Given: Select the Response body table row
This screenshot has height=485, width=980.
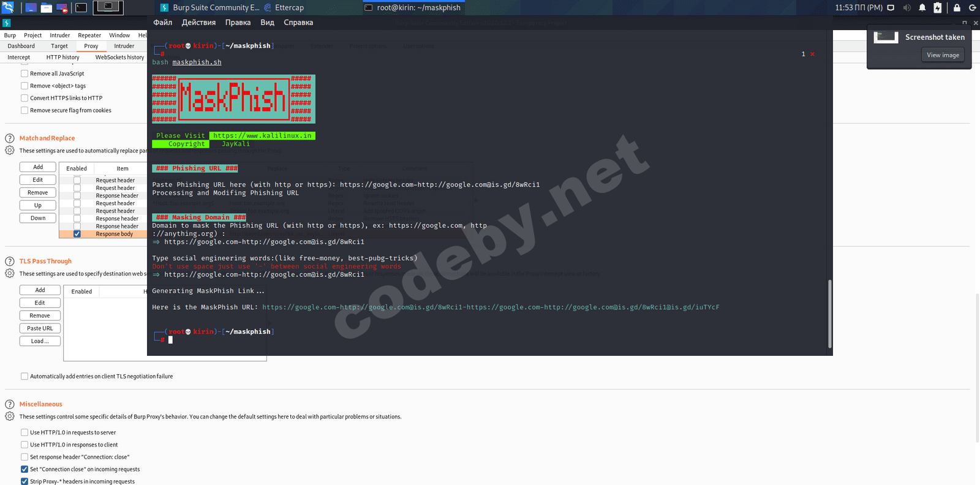Looking at the screenshot, I should (103, 234).
